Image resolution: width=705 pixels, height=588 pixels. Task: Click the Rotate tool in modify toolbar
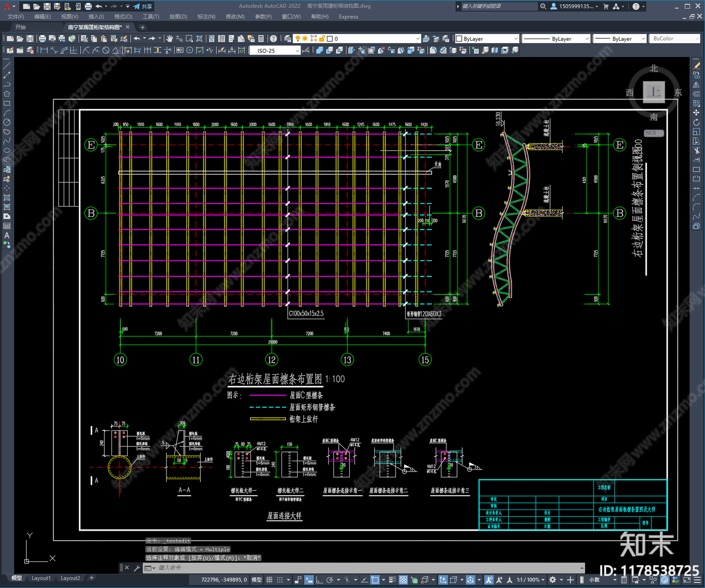(x=697, y=122)
